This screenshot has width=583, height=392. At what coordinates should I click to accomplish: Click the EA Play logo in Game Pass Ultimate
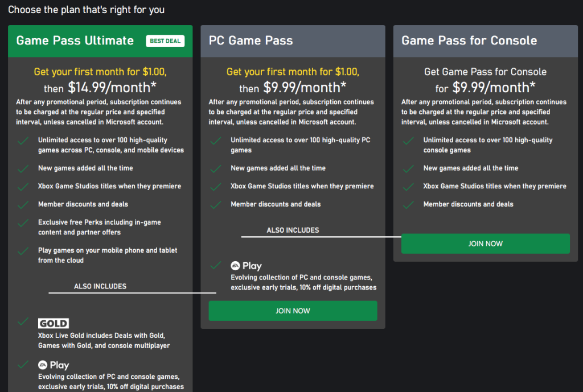coord(54,365)
